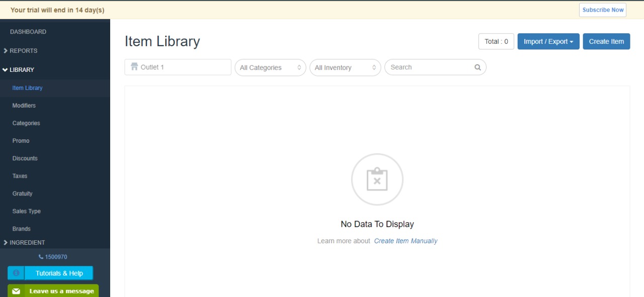The width and height of the screenshot is (644, 297).
Task: Click the No Data To Display text
Action: coord(377,224)
